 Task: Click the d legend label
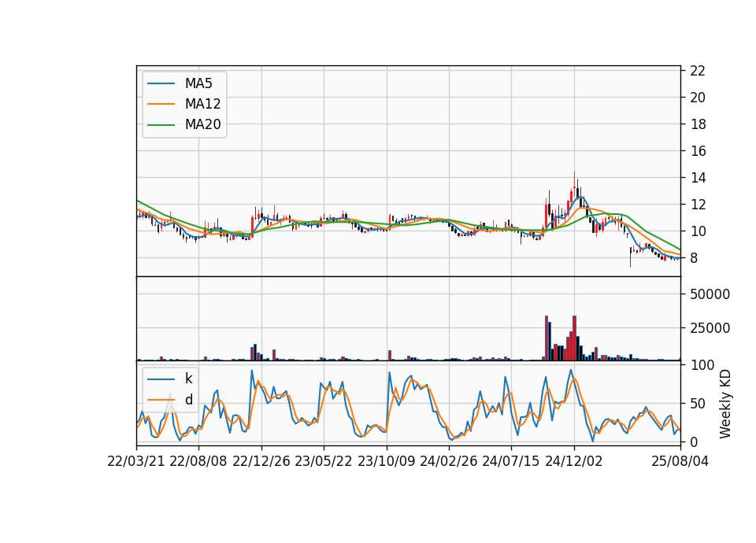tap(188, 400)
